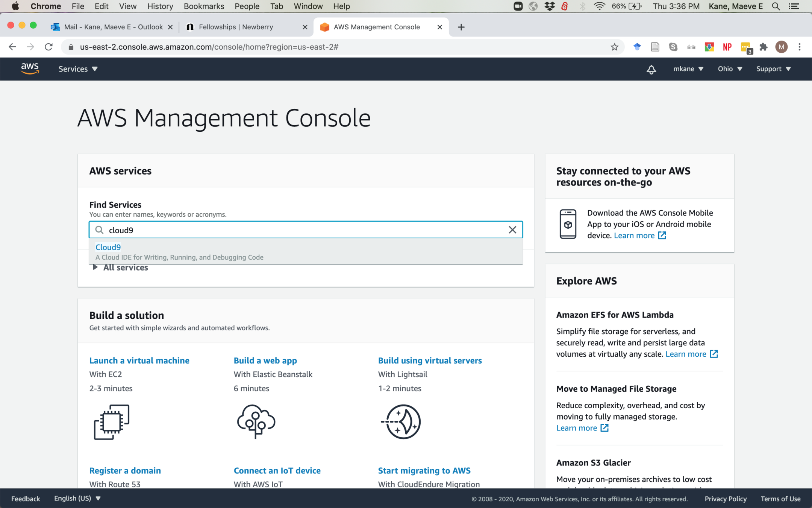
Task: Open the Bookmarks menu in menu bar
Action: point(204,6)
